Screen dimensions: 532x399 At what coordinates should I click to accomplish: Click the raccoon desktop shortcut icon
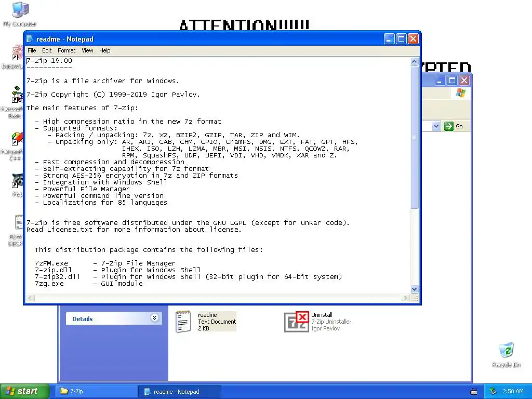17,180
